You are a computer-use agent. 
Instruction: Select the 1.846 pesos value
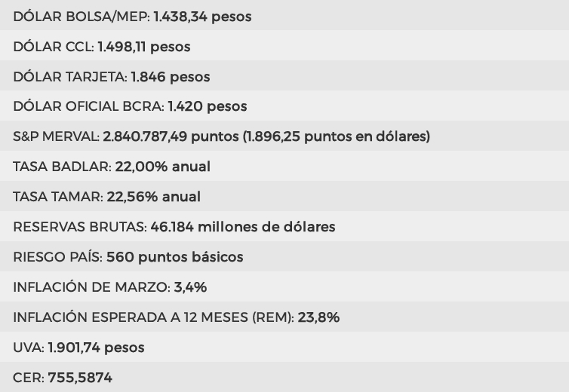point(170,77)
